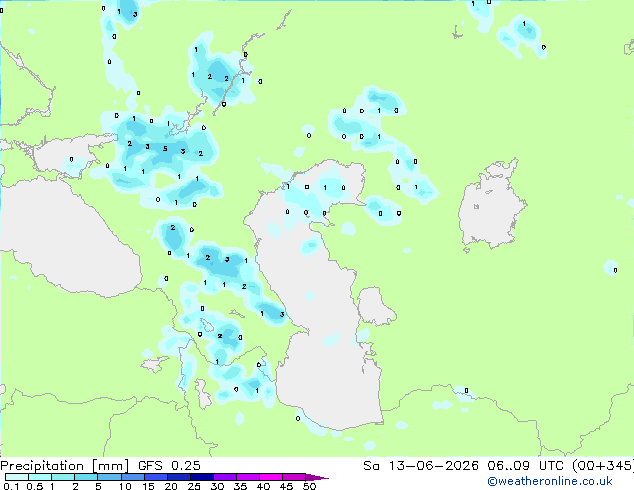634x490 pixels.
Task: Click the 0.1 mm lightest legend swatch
Action: tap(17, 477)
